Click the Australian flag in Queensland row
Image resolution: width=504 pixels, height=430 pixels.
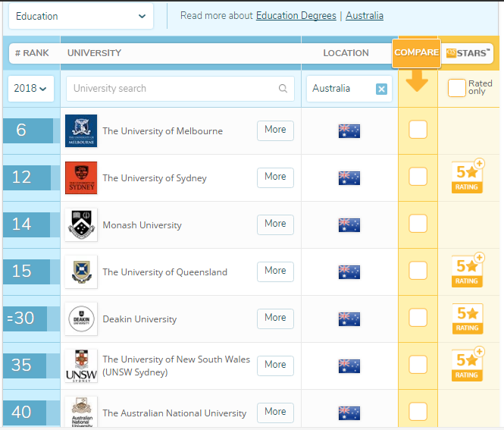pos(349,271)
